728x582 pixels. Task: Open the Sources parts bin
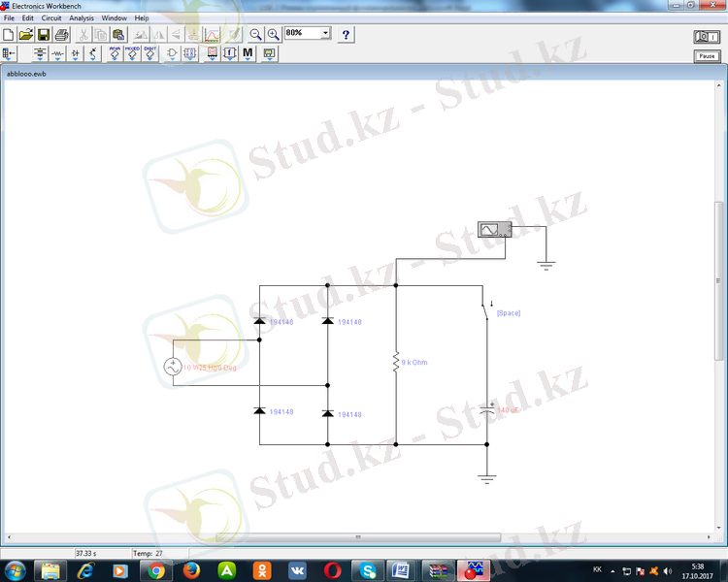tap(40, 54)
